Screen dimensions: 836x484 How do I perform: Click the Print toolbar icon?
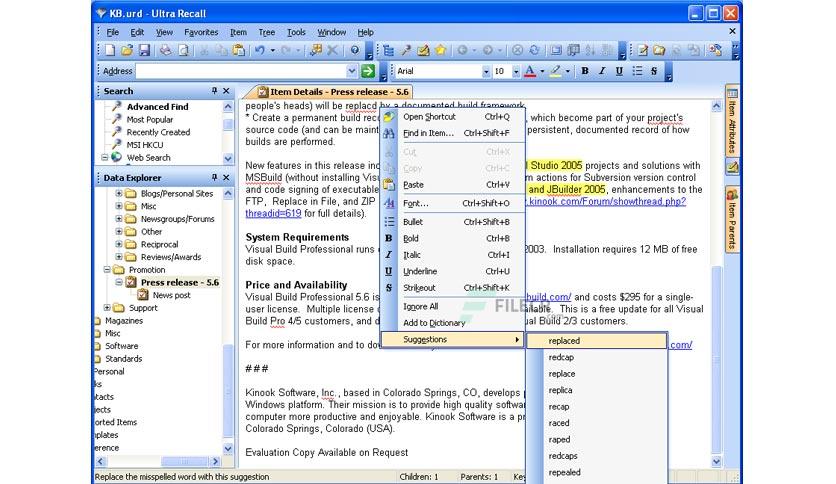point(166,50)
